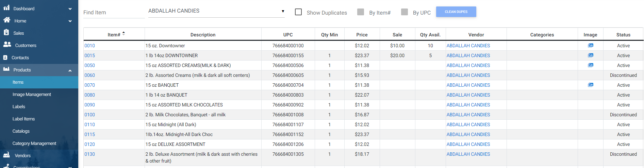Collapse the Products menu chevron
Screen dimensions: 644x168
[70, 71]
